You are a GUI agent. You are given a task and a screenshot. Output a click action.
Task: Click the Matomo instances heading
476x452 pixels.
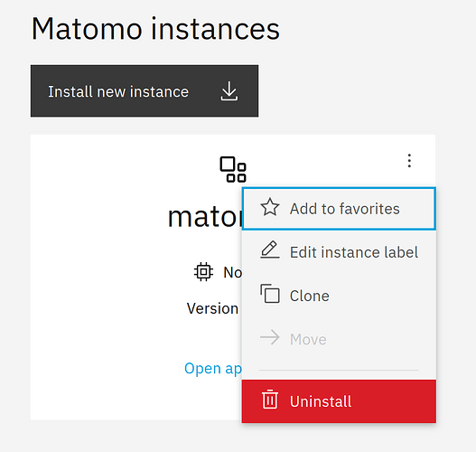pyautogui.click(x=155, y=29)
